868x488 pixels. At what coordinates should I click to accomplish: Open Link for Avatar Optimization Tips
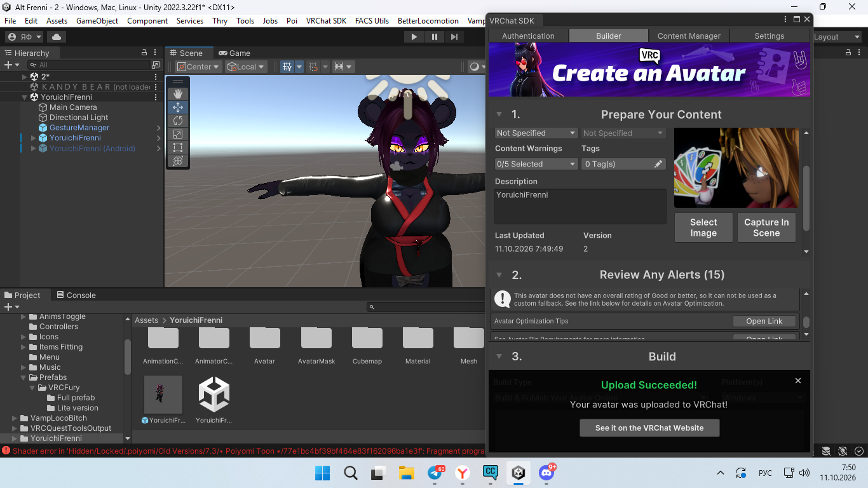click(x=764, y=321)
